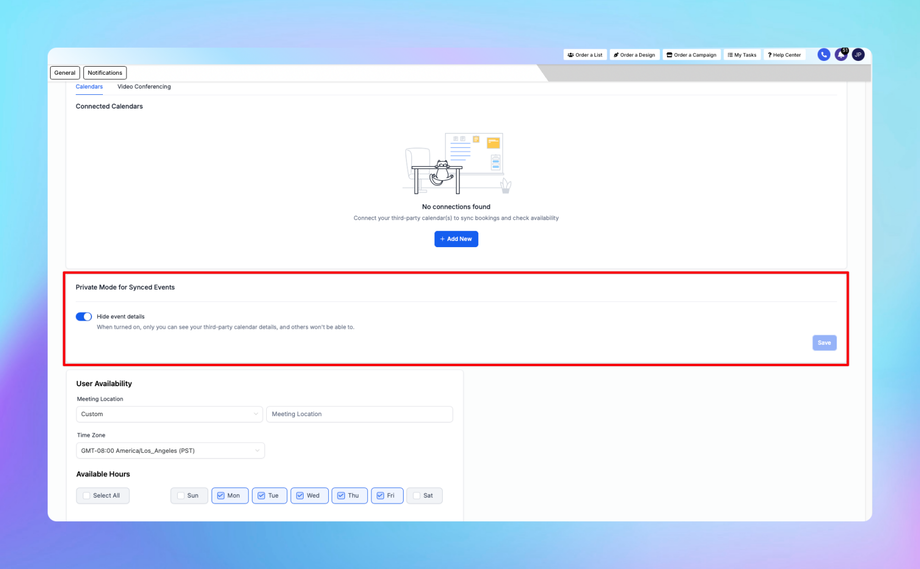Open the JP user avatar menu
Image resolution: width=920 pixels, height=569 pixels.
click(x=858, y=55)
